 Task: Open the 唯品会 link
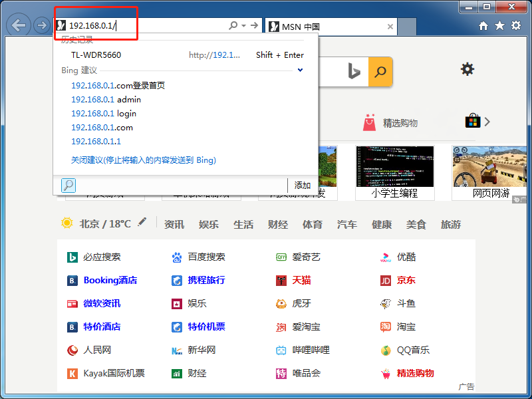tap(298, 373)
